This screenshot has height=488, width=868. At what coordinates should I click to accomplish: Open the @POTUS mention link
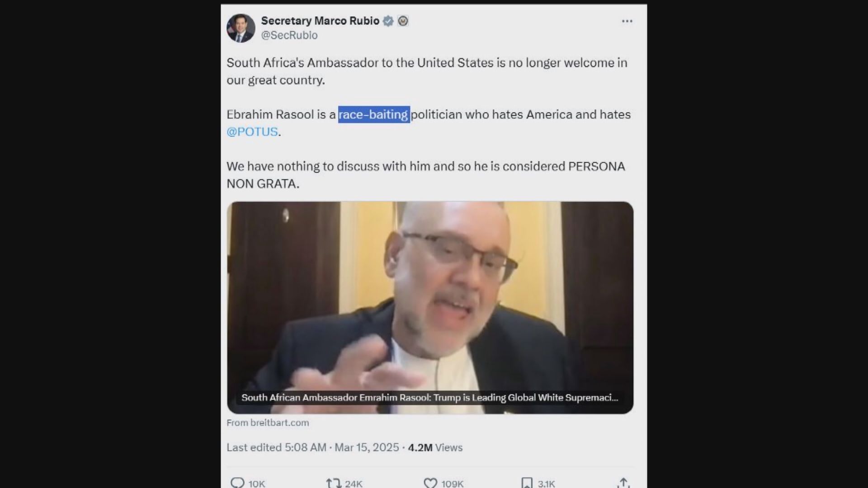252,131
